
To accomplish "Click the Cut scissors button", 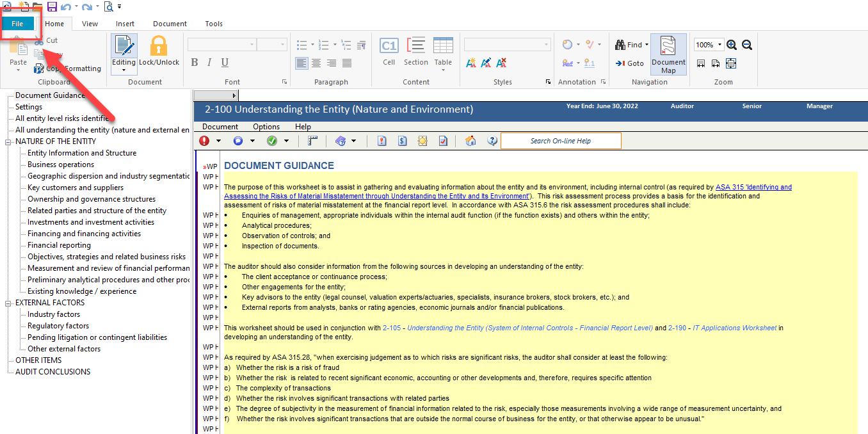I will (46, 40).
